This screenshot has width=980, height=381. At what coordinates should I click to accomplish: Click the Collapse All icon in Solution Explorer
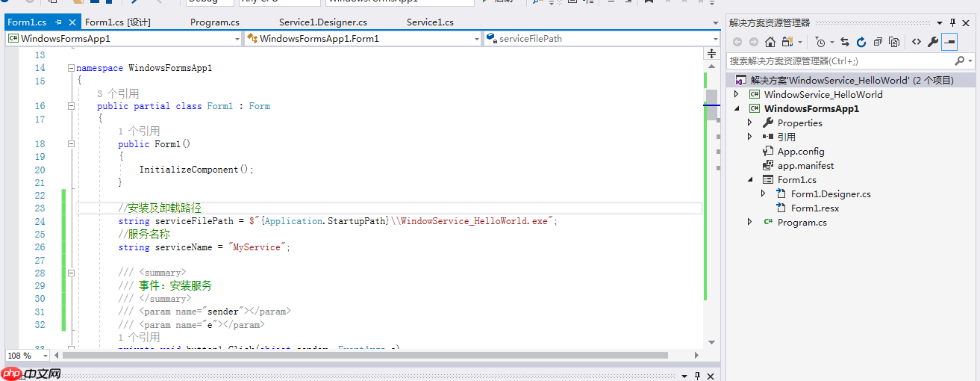tap(878, 42)
